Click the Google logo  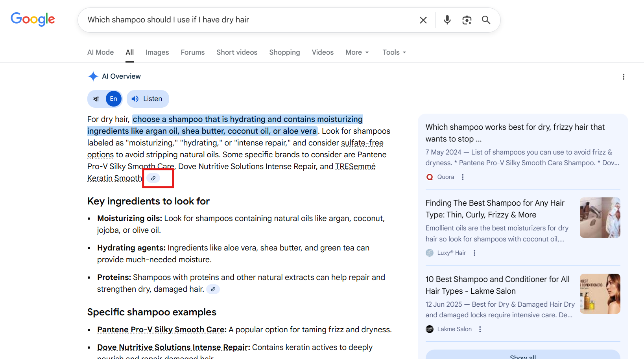tap(33, 19)
